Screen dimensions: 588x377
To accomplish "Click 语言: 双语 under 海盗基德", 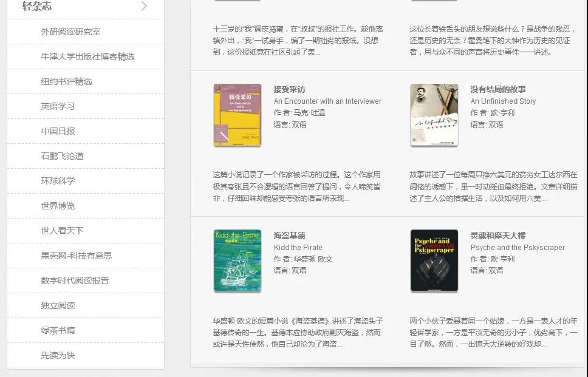I will point(290,270).
